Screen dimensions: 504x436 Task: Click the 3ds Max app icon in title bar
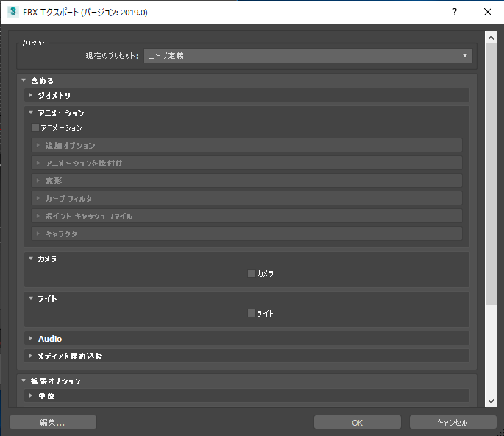tap(13, 12)
